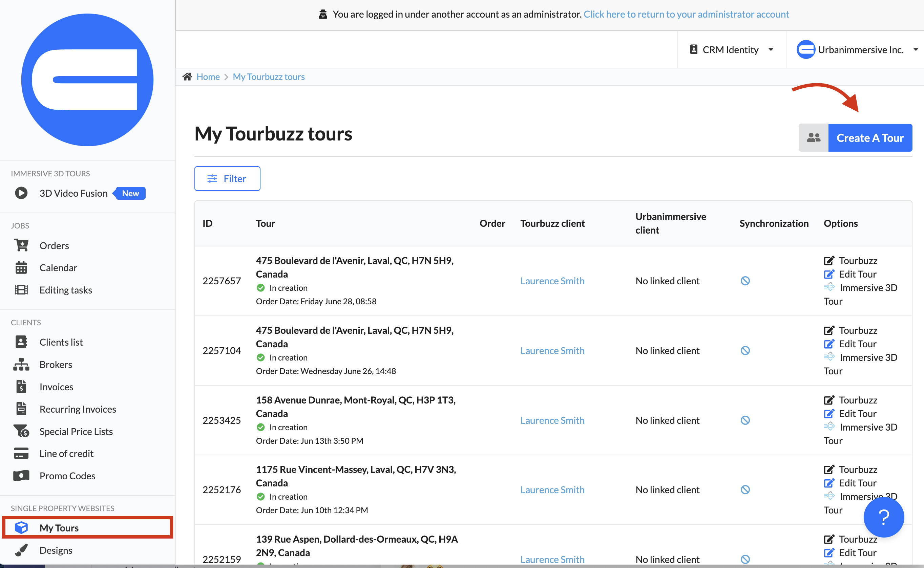The width and height of the screenshot is (924, 568).
Task: Open the Filter panel
Action: coord(227,178)
